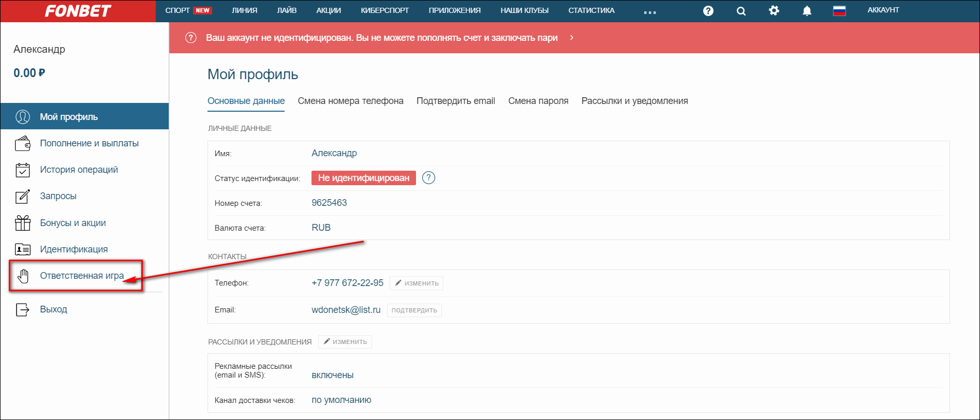
Task: Open the КИБЕРСПОРТ section
Action: [x=384, y=10]
